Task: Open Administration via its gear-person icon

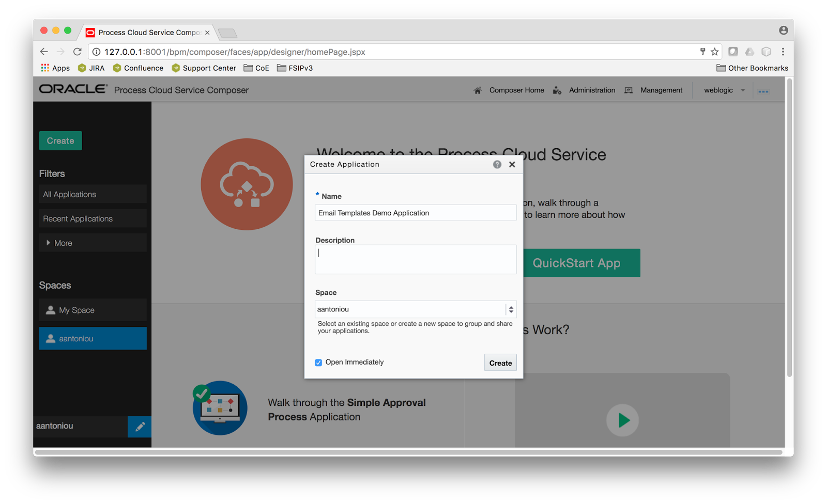Action: point(557,90)
